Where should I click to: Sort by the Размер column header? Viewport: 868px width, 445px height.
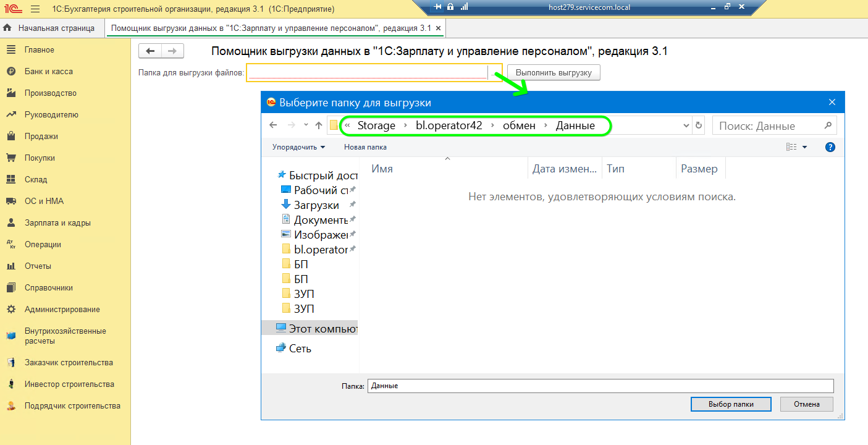click(x=701, y=169)
